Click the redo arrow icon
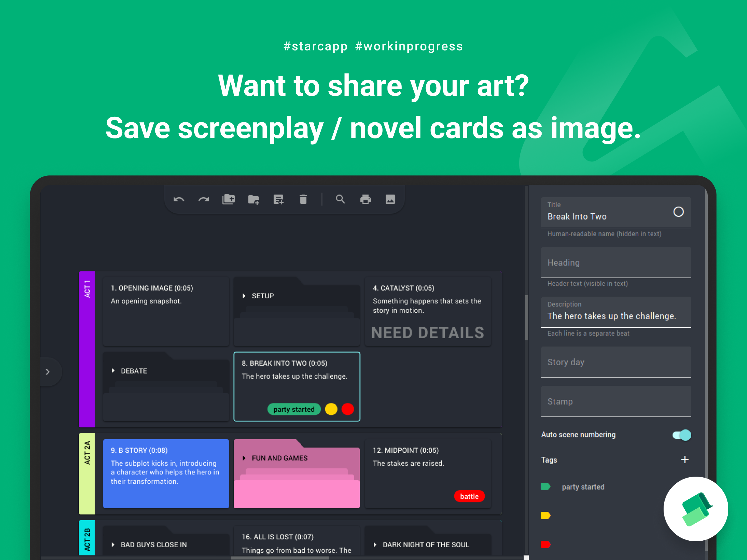The width and height of the screenshot is (747, 560). (x=204, y=199)
